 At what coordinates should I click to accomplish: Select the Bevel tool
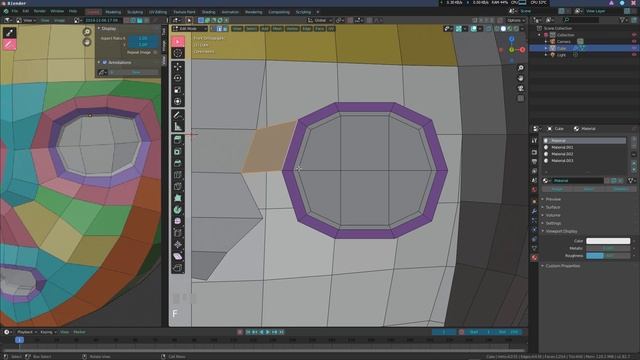(178, 163)
